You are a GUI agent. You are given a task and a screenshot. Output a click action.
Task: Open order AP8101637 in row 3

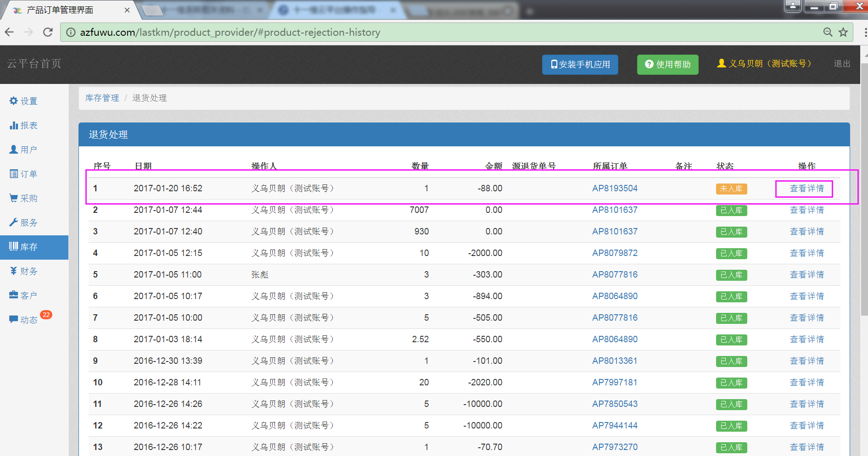click(x=615, y=232)
